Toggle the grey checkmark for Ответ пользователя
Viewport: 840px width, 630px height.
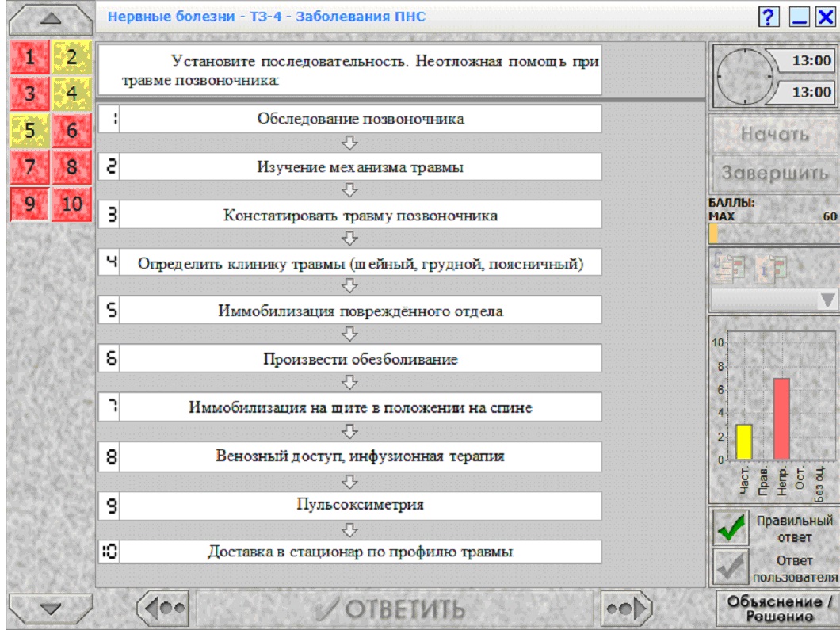731,567
